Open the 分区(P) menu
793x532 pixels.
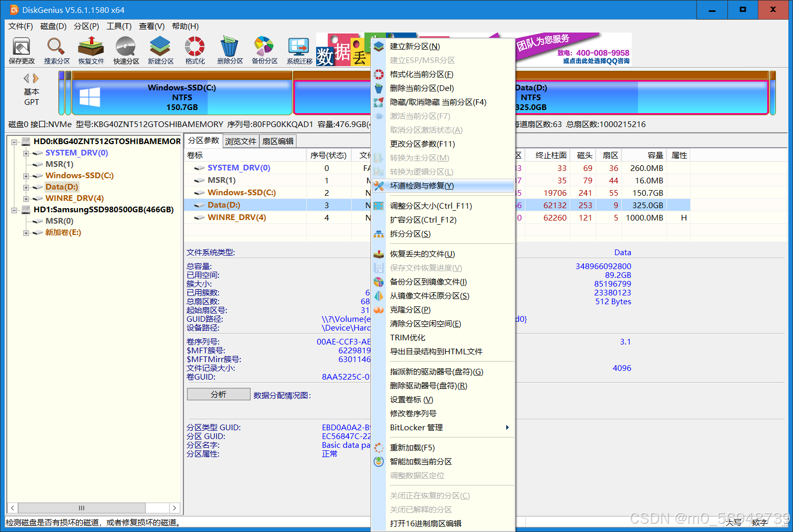pyautogui.click(x=86, y=26)
